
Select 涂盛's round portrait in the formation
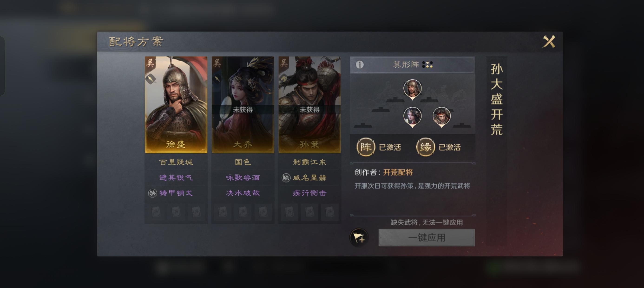(x=412, y=89)
